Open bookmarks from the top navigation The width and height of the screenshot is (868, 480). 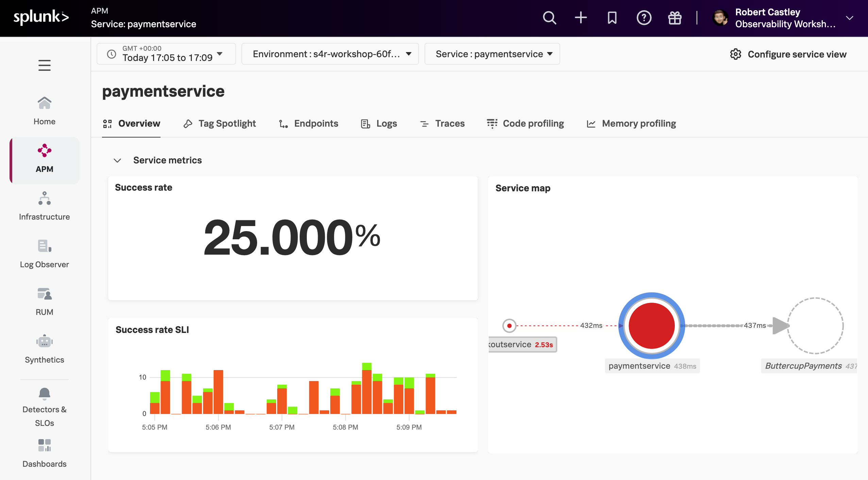[x=611, y=18]
